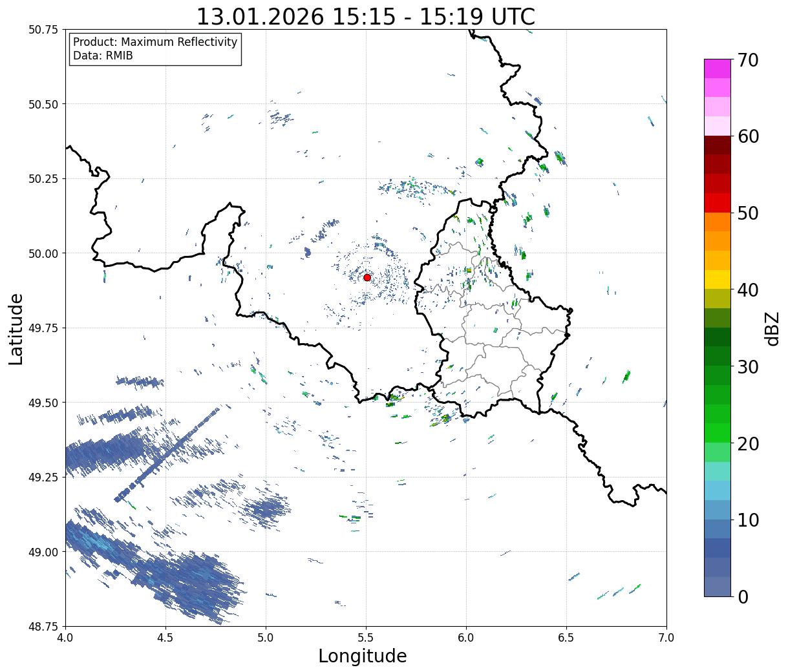Click the 'Product: Maximum Reflectivity' legend text
The width and height of the screenshot is (788, 672).
click(155, 42)
